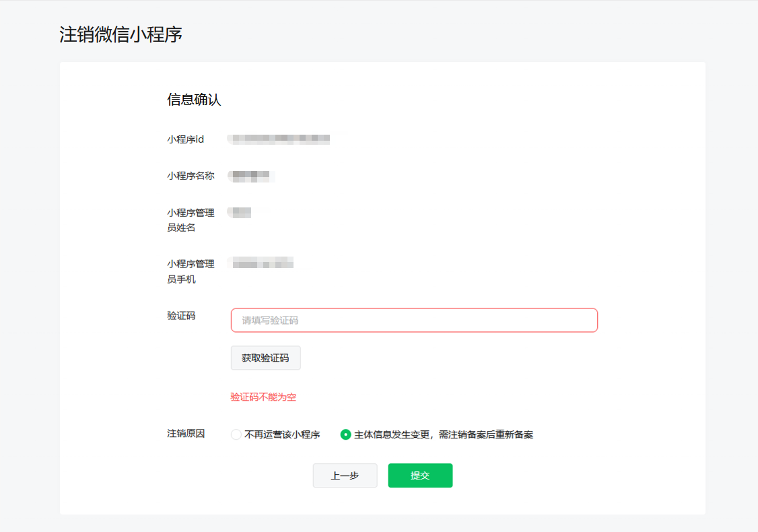Submit the form with 提交
This screenshot has height=532, width=758.
[x=420, y=475]
